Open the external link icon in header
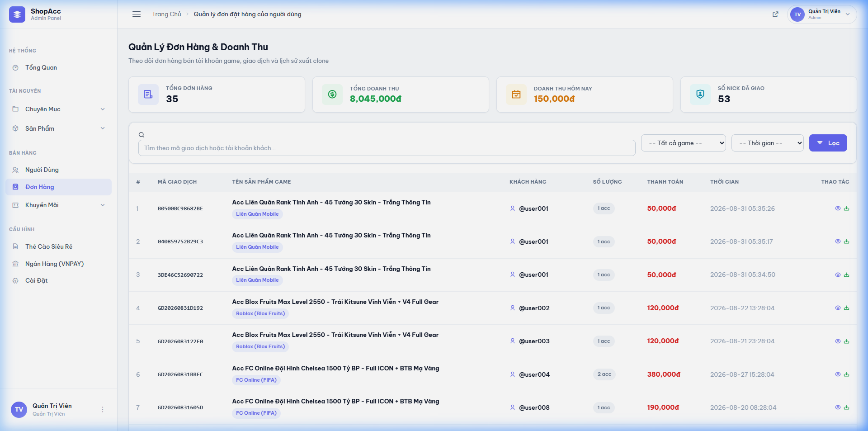868x431 pixels. tap(775, 14)
